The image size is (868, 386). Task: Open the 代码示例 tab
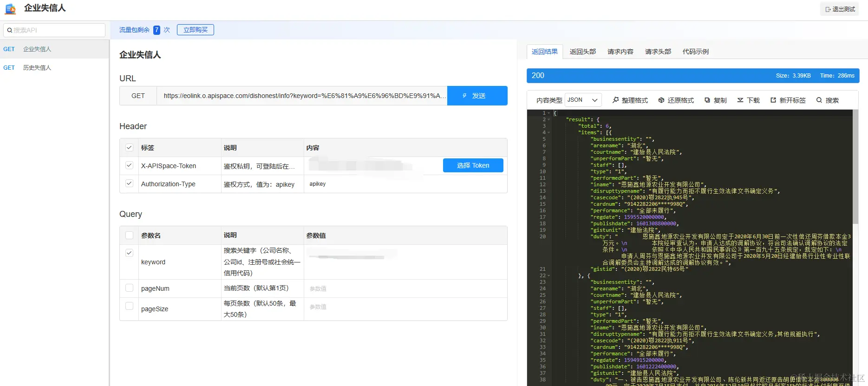pyautogui.click(x=696, y=52)
